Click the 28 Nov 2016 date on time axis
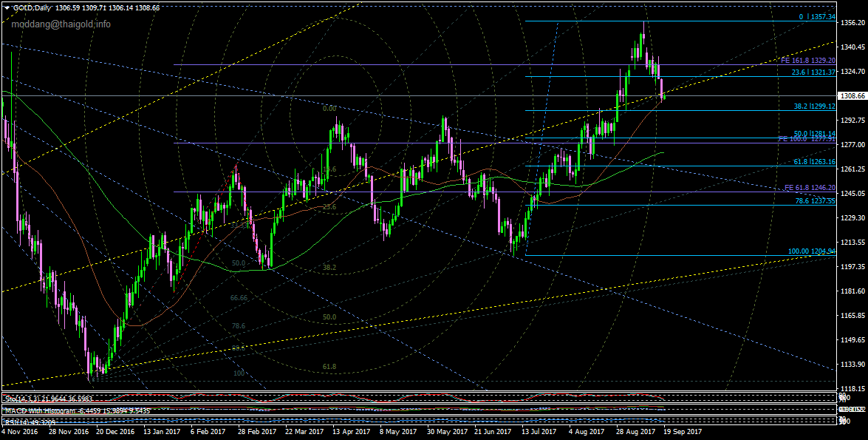The width and height of the screenshot is (868, 440). click(x=67, y=431)
